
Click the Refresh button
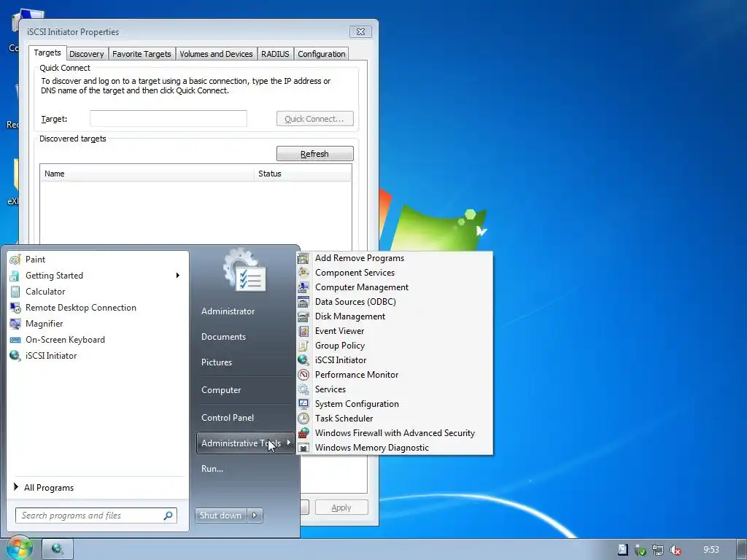(x=315, y=154)
